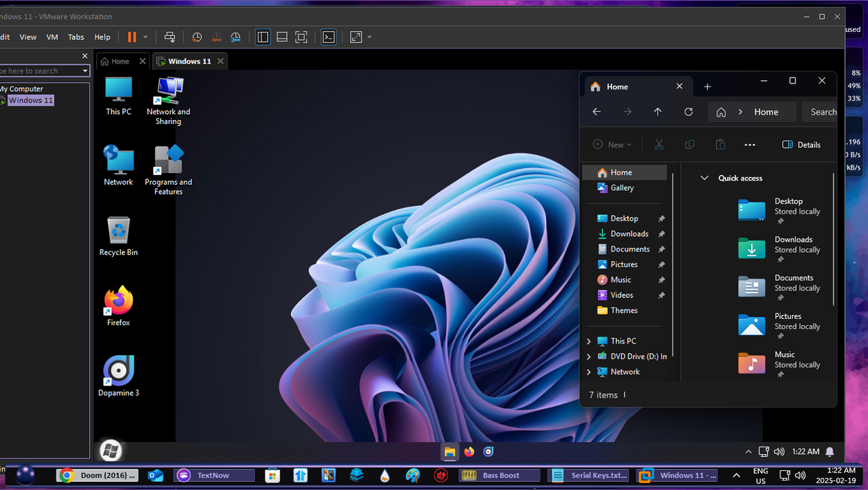Open Serial Keys.txt from host taskbar
The image size is (868, 490).
click(589, 475)
